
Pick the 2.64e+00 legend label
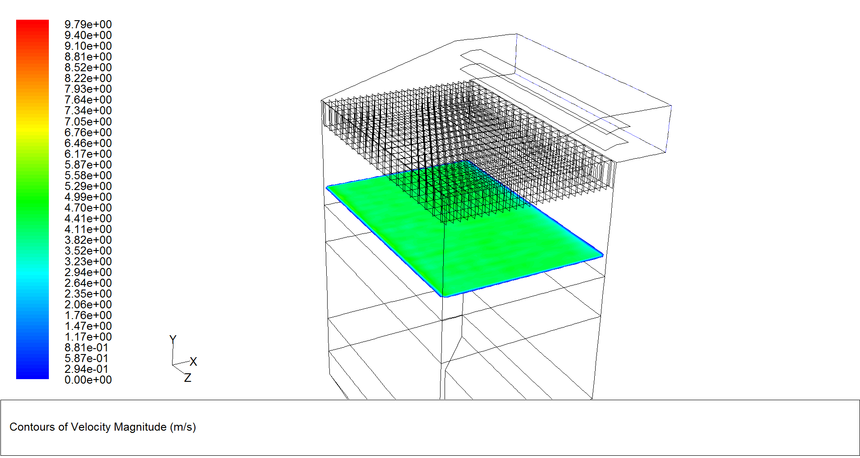(x=88, y=283)
